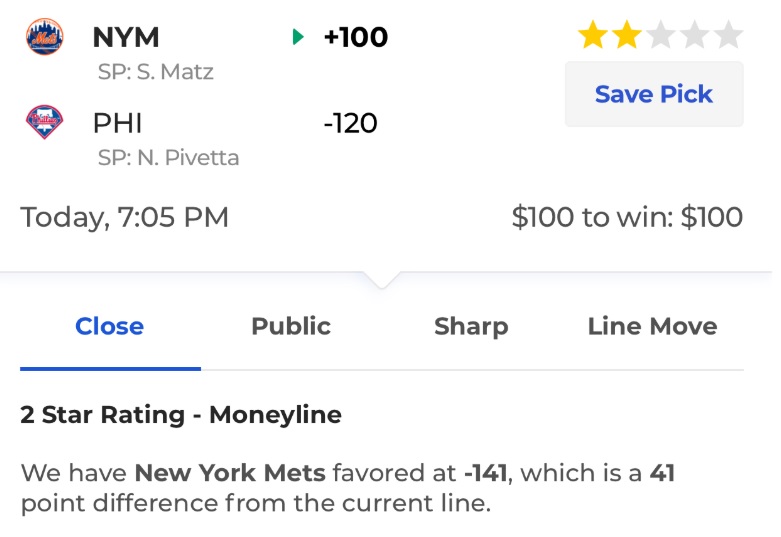Collapse the details using the Close tab
The width and height of the screenshot is (781, 537).
point(110,326)
